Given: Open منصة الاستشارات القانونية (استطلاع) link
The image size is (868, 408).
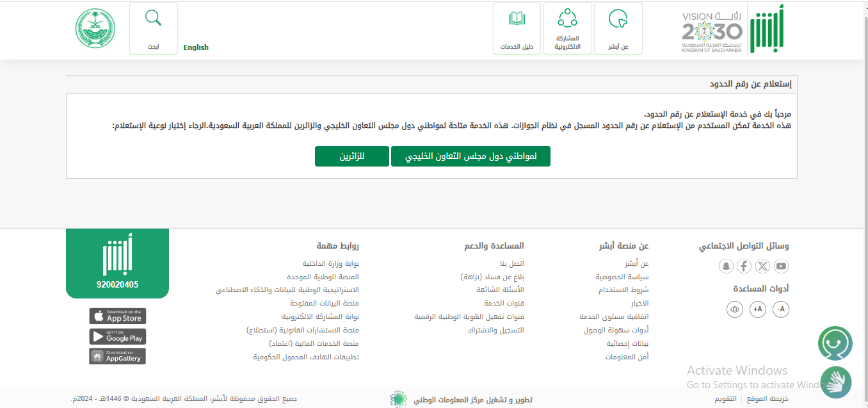Looking at the screenshot, I should pos(303,330).
